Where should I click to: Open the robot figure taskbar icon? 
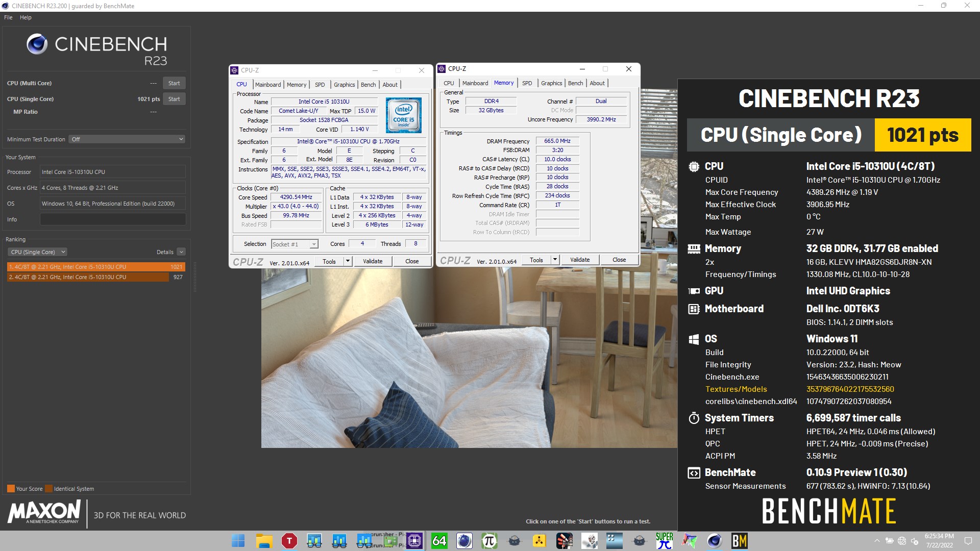[x=589, y=541]
